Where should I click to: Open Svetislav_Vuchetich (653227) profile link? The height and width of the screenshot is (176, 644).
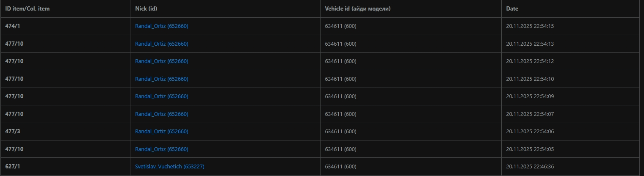169,167
